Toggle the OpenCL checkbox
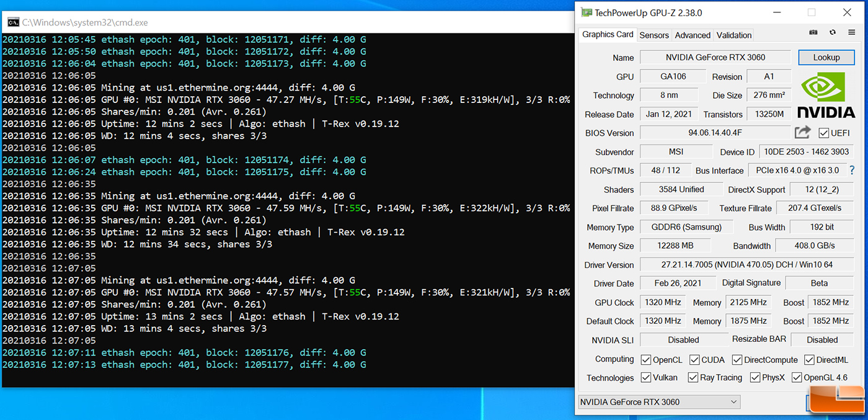This screenshot has height=420, width=868. 645,359
